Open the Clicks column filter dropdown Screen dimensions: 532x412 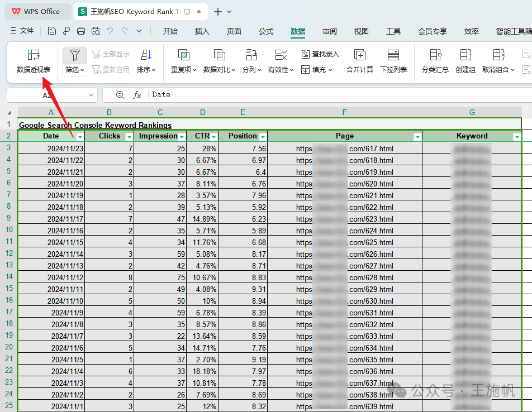129,137
